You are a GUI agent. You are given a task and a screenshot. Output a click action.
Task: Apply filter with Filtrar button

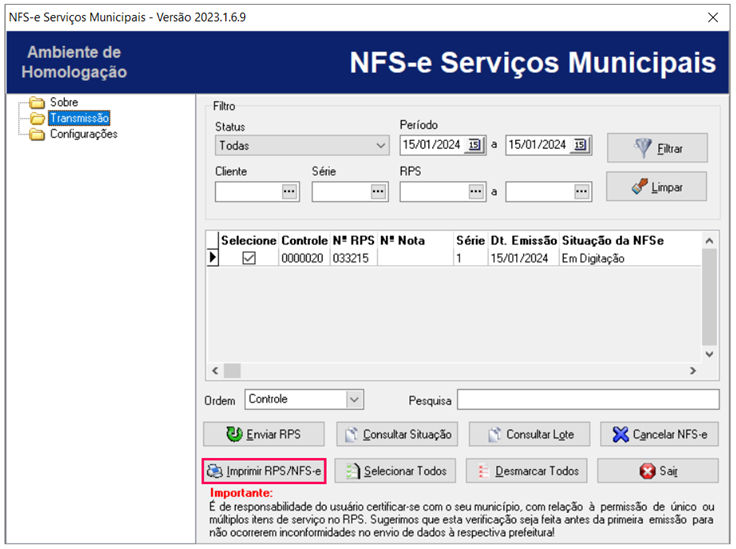point(656,148)
